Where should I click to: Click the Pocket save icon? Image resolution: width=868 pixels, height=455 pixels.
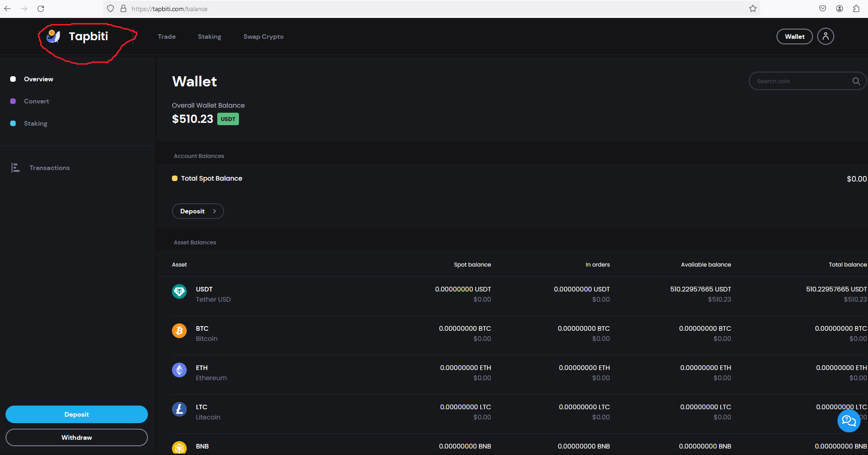click(823, 8)
